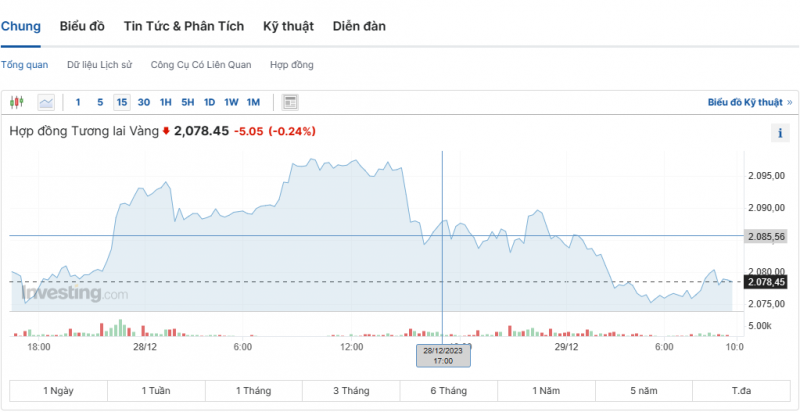Viewport: 800px width, 412px height.
Task: Select the 5-minute interval
Action: point(100,102)
